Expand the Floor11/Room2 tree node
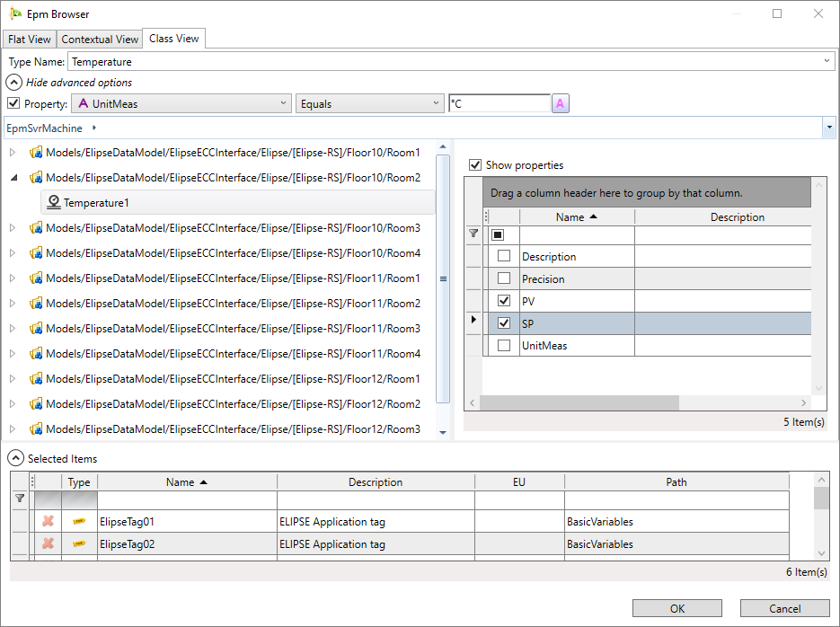The image size is (840, 627). [x=13, y=304]
